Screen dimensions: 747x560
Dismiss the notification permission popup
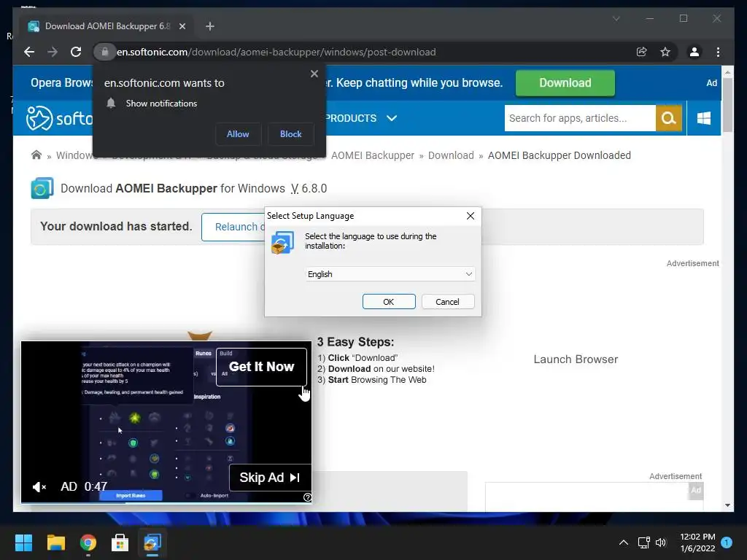pyautogui.click(x=314, y=74)
